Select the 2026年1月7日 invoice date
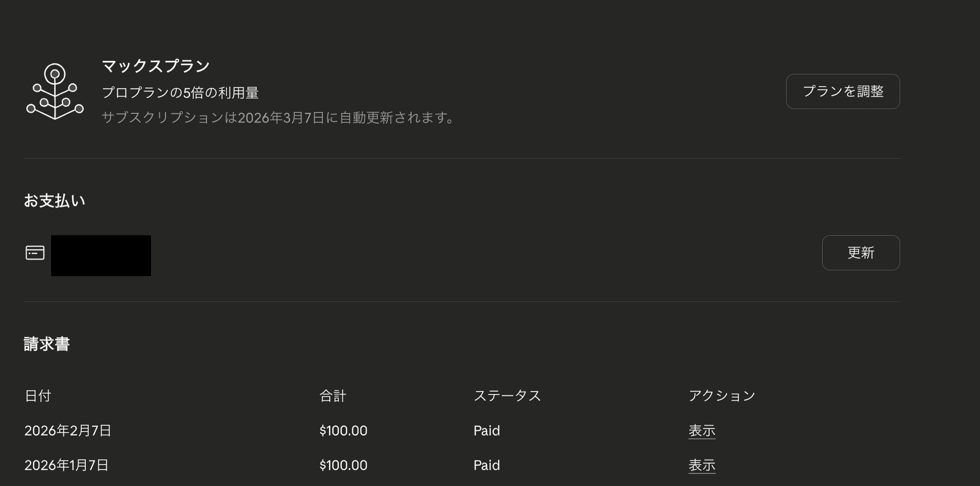The width and height of the screenshot is (980, 486). (66, 466)
